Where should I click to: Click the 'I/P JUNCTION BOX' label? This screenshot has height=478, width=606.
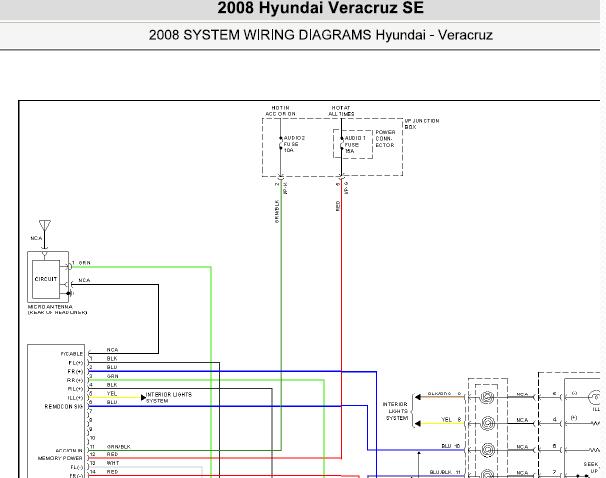[x=422, y=124]
